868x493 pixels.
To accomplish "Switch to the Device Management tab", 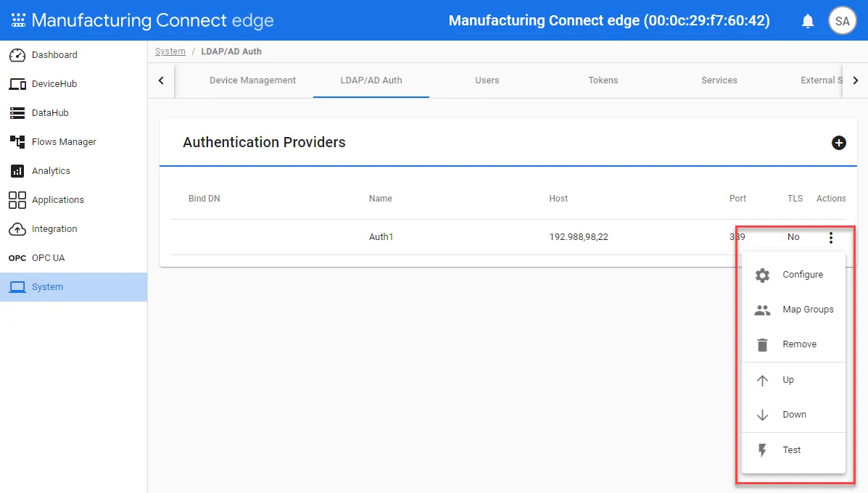I will [x=252, y=80].
